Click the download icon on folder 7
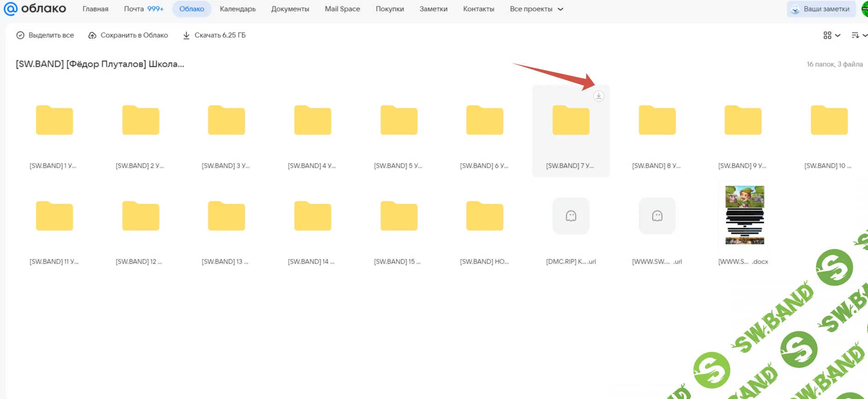Screen dimensions: 868x399 pyautogui.click(x=598, y=96)
